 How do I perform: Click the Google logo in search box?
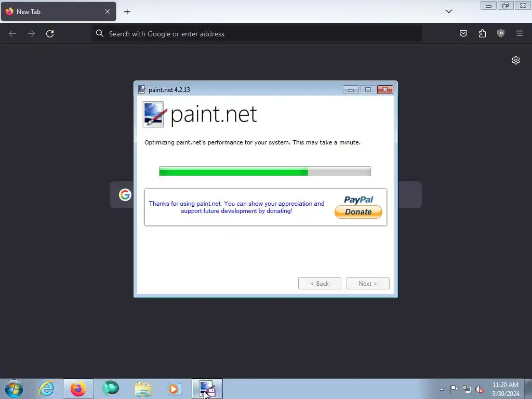(x=125, y=195)
